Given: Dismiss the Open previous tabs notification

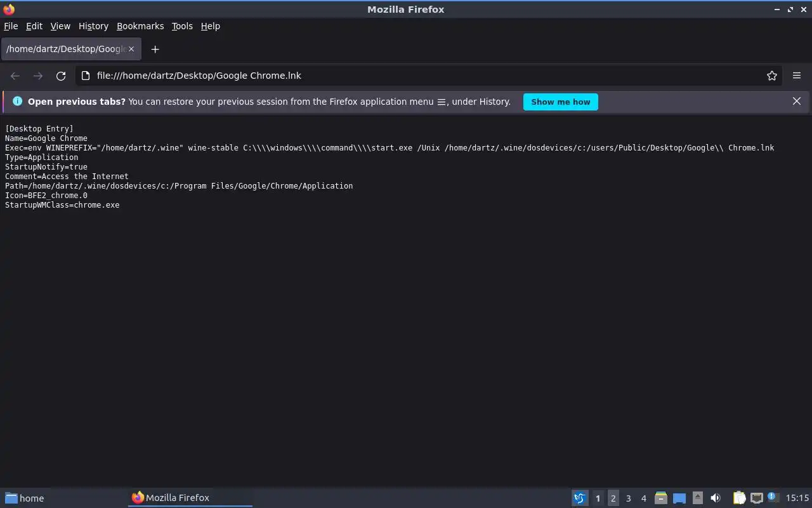Looking at the screenshot, I should (x=797, y=101).
